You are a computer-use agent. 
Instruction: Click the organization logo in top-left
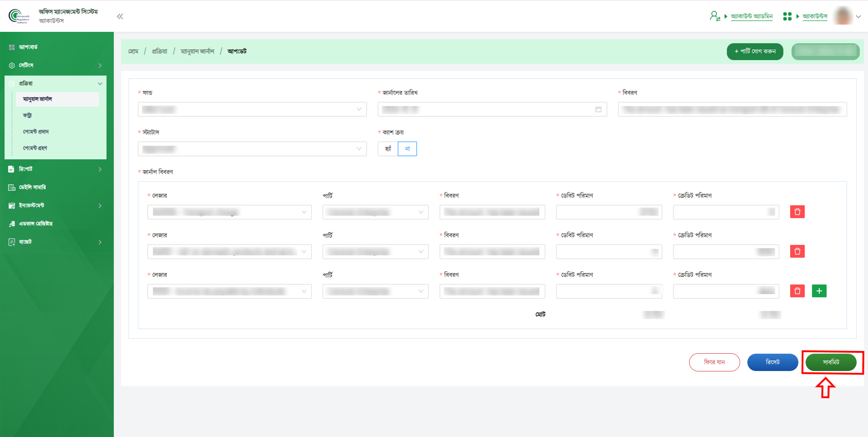(19, 16)
